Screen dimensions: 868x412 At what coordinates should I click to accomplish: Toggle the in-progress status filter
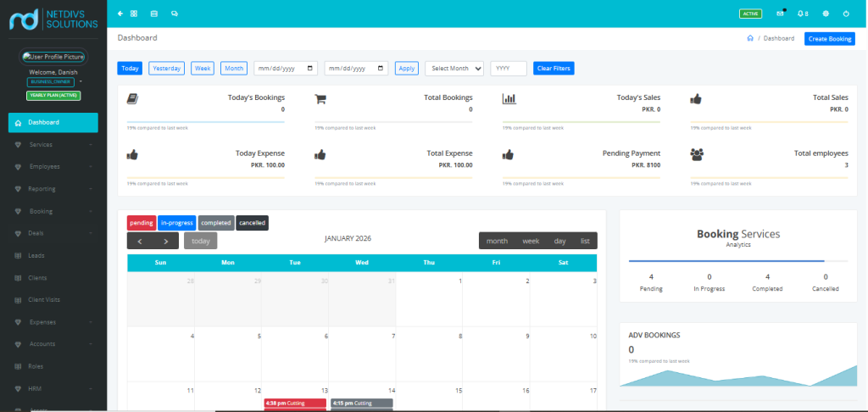pyautogui.click(x=176, y=223)
